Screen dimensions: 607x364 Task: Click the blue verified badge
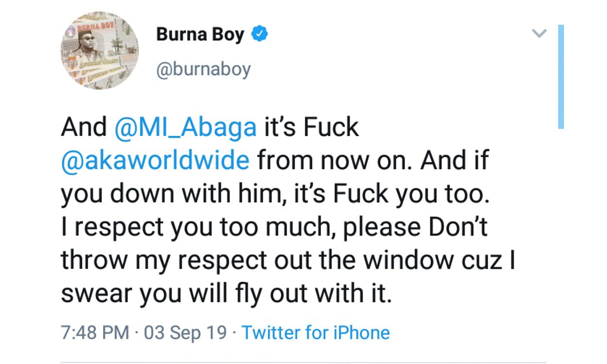point(260,34)
